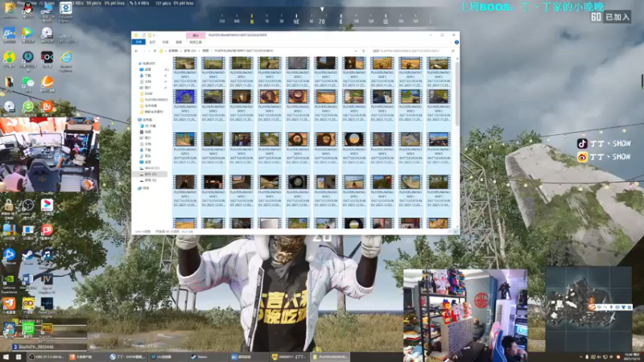
Task: Open the blue G+ desktop shortcut
Action: pyautogui.click(x=9, y=33)
